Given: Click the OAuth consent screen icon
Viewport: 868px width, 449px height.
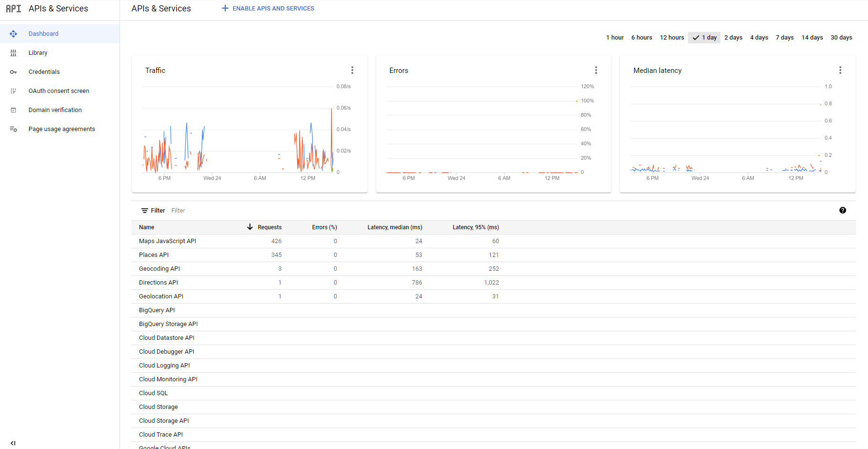Looking at the screenshot, I should 13,91.
